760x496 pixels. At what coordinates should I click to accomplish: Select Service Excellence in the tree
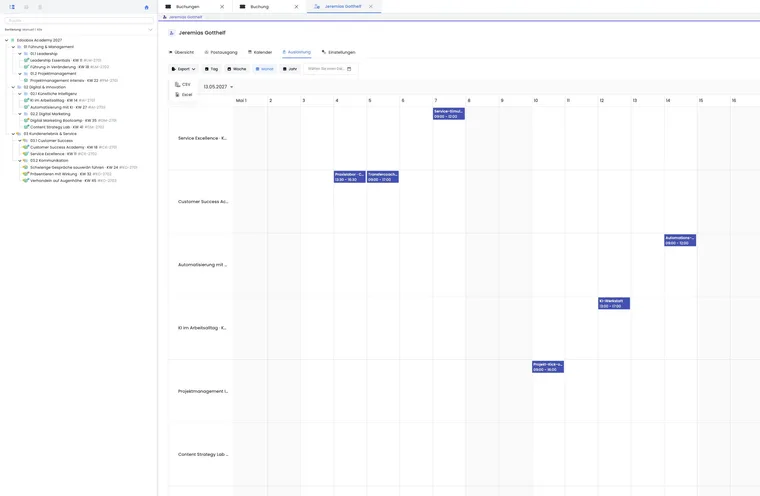click(x=63, y=154)
